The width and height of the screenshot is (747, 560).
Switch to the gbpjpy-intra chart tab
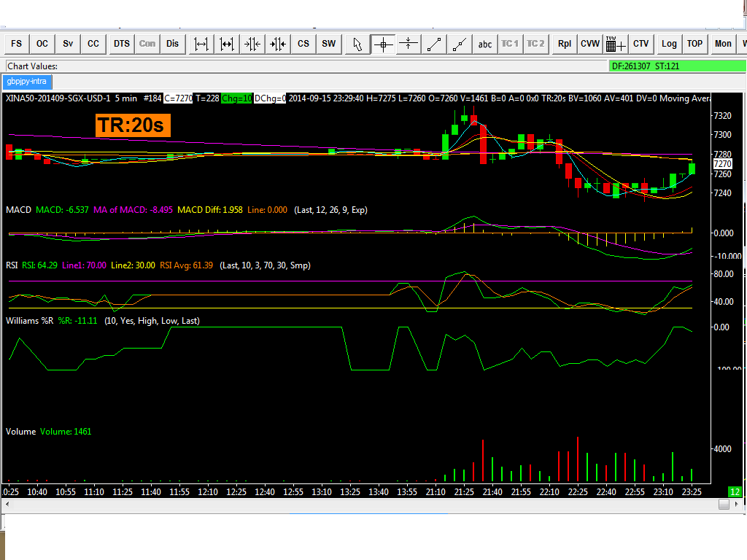pyautogui.click(x=27, y=82)
